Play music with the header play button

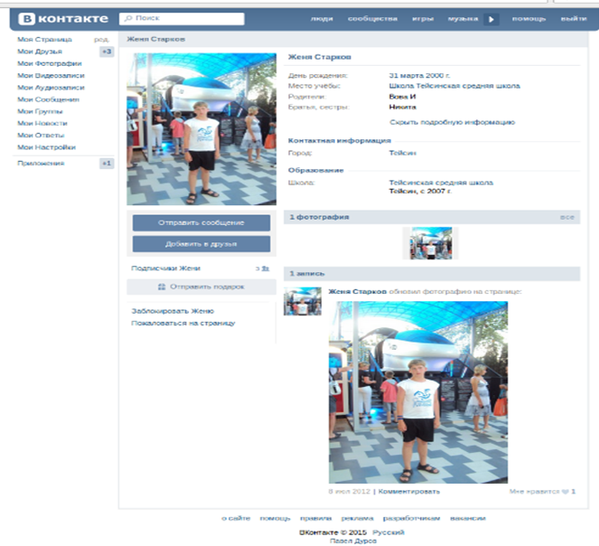coord(491,19)
